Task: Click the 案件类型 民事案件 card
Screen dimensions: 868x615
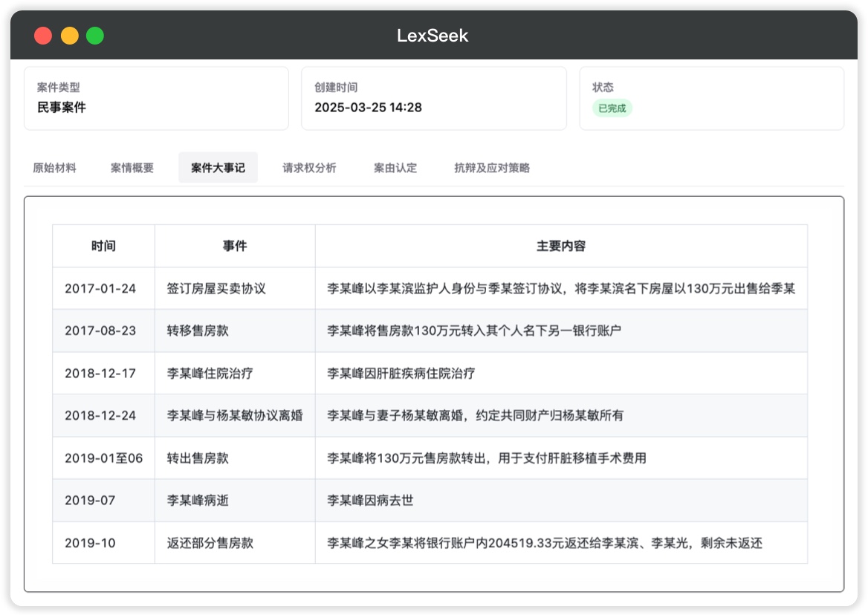Action: (x=156, y=98)
